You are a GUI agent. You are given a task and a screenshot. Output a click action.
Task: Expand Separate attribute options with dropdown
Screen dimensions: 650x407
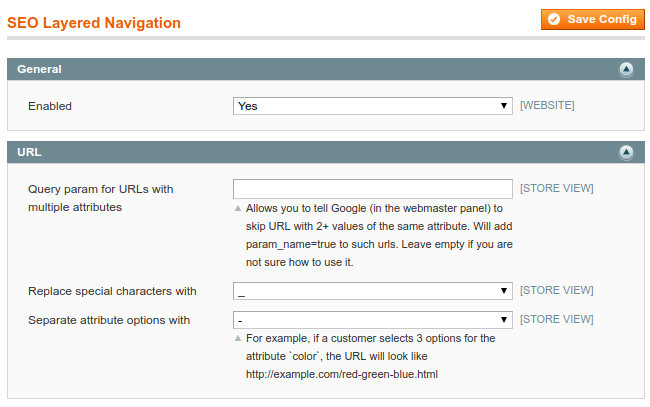pyautogui.click(x=373, y=320)
